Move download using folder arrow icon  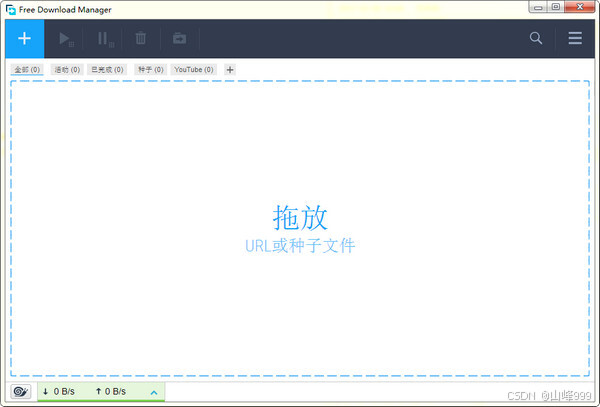coord(179,38)
